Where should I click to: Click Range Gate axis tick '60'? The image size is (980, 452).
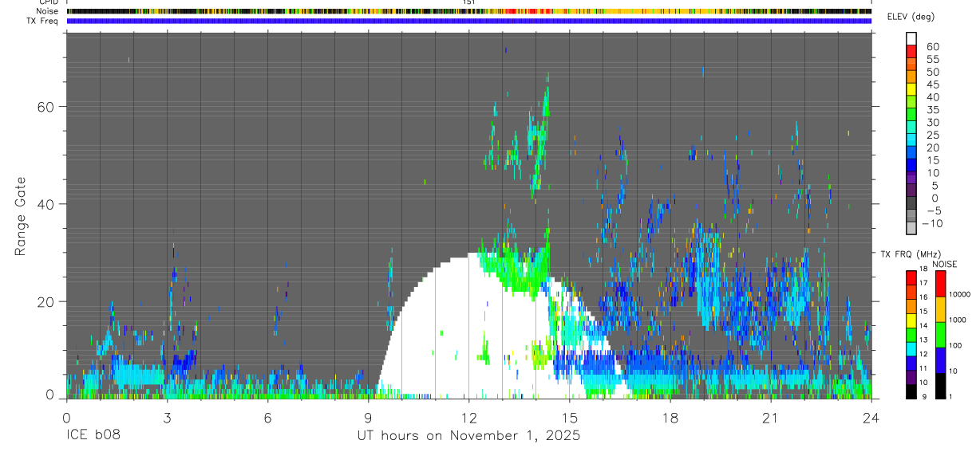(x=47, y=106)
